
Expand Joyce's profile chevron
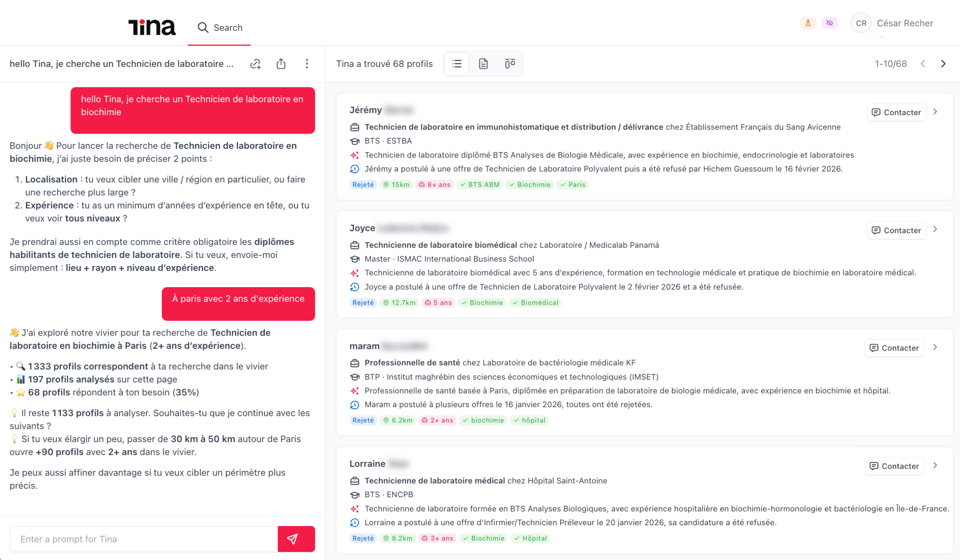(935, 229)
